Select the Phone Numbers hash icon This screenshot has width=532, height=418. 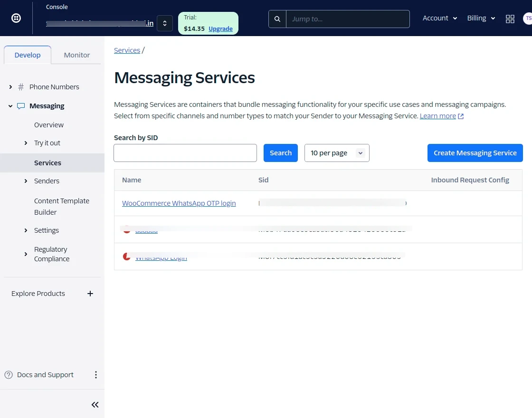pyautogui.click(x=20, y=87)
